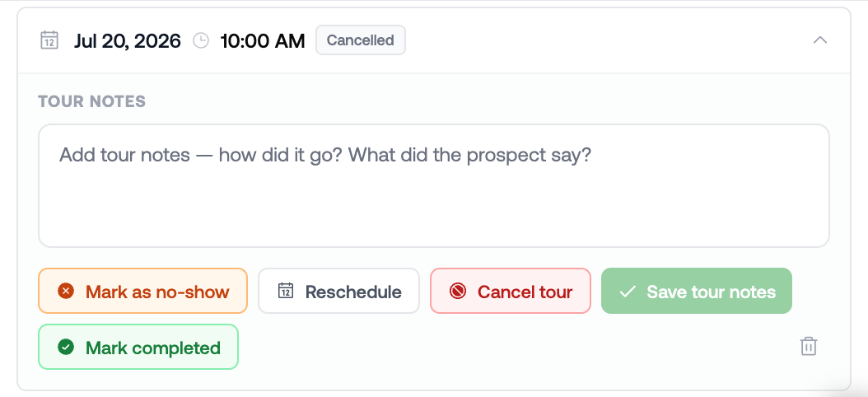Click the calendar icon inside the Reschedule button
868x397 pixels.
click(x=285, y=291)
